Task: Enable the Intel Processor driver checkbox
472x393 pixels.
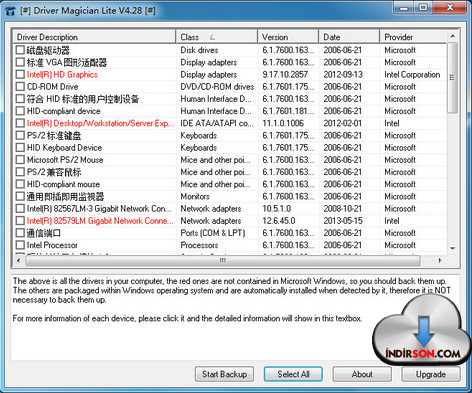Action: pyautogui.click(x=20, y=245)
